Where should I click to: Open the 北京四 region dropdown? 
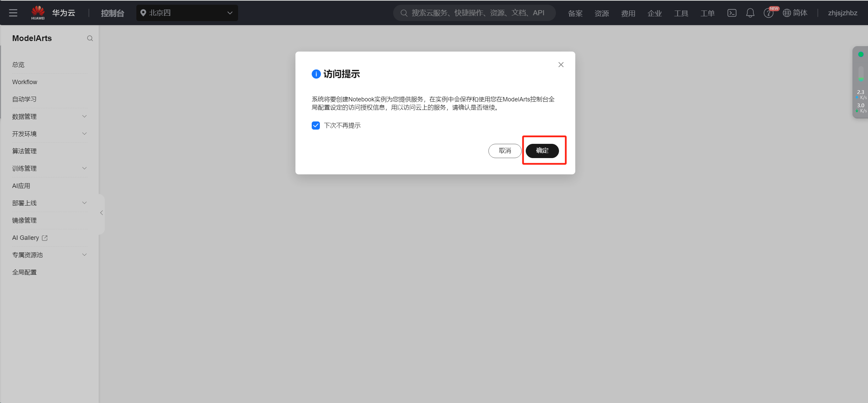point(187,13)
